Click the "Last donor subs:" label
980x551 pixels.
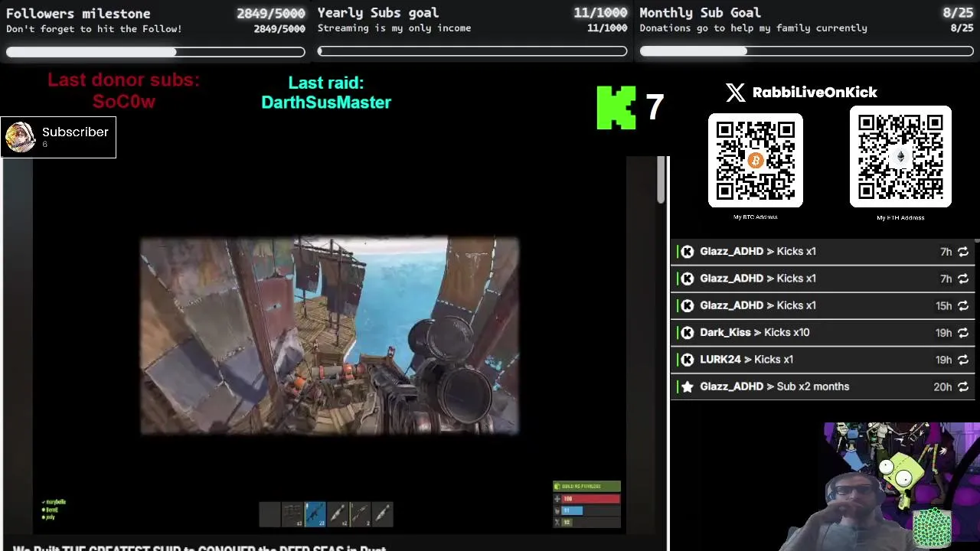coord(123,80)
